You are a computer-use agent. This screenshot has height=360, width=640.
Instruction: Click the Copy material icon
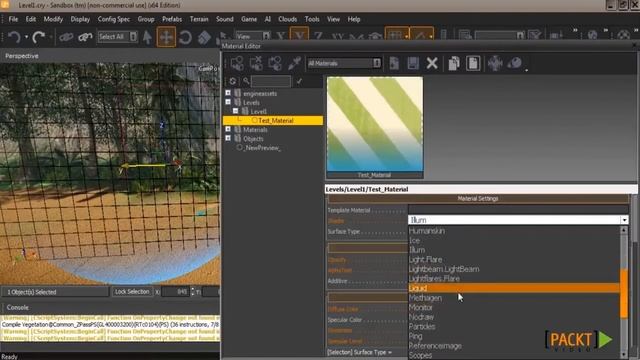click(x=454, y=63)
